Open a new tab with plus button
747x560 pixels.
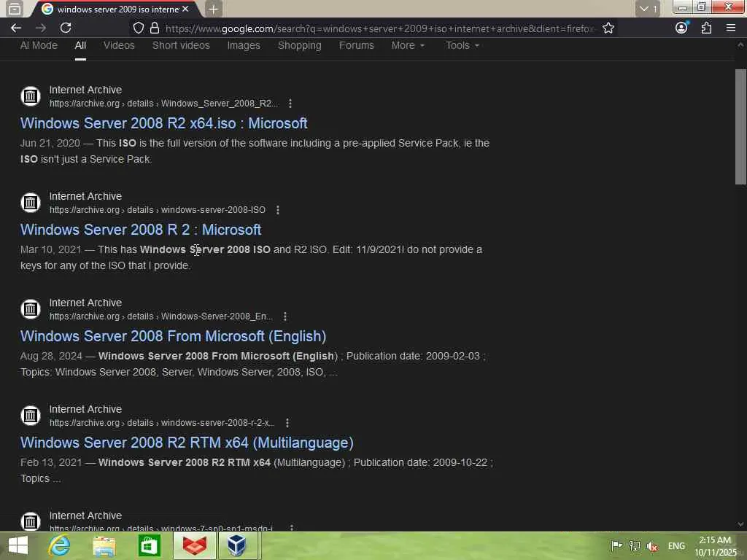(x=214, y=9)
